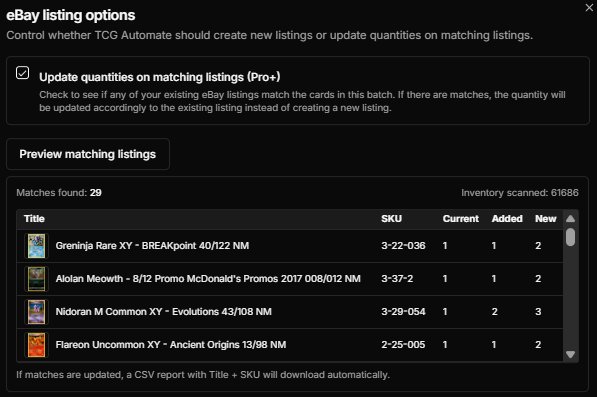Select the SKU column header
Image resolution: width=597 pixels, height=397 pixels.
point(391,219)
